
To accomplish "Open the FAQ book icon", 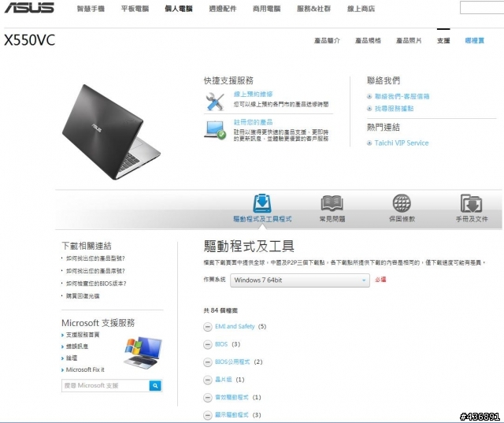I will (332, 203).
